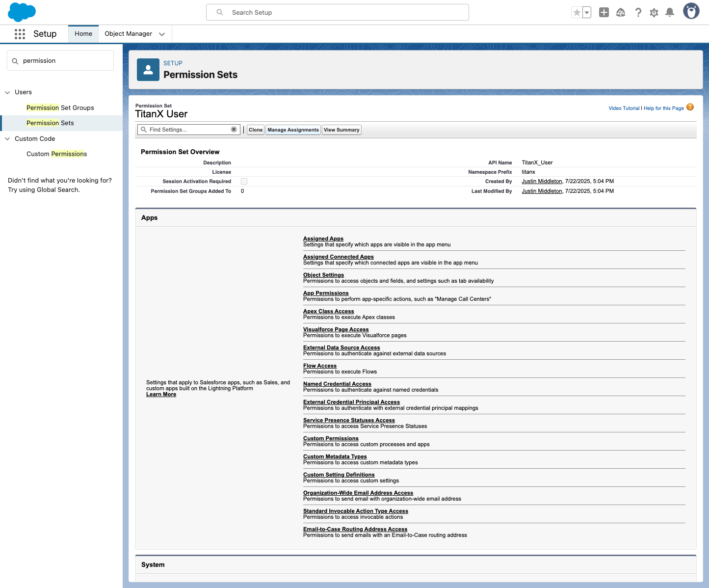The image size is (709, 588).
Task: Collapse the Custom Code section
Action: click(7, 139)
